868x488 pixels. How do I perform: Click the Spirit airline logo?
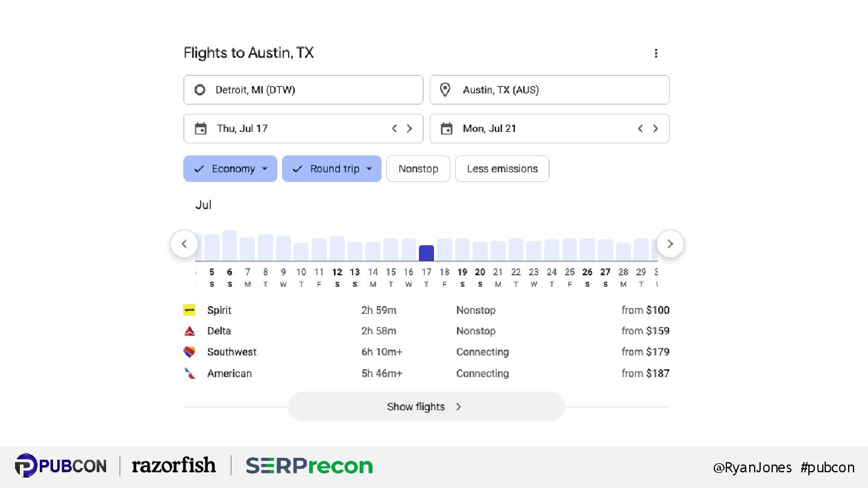pos(189,310)
